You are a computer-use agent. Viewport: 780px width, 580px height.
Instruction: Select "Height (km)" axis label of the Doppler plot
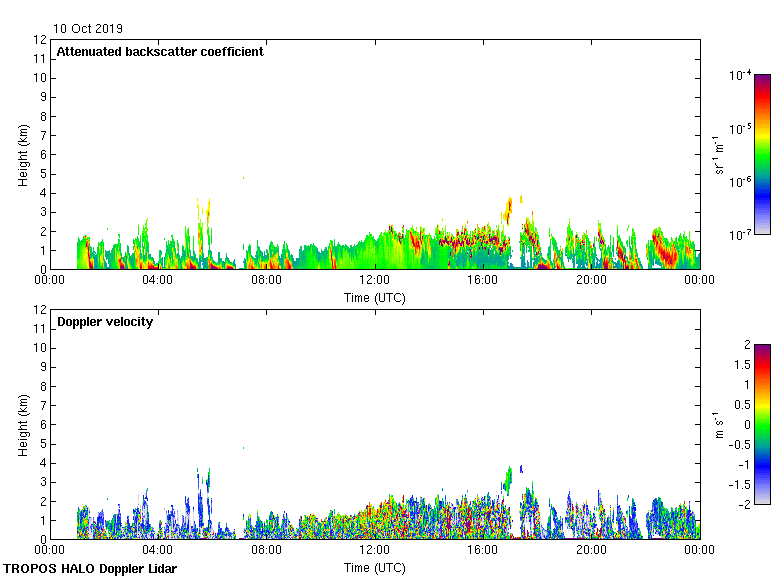pos(23,424)
